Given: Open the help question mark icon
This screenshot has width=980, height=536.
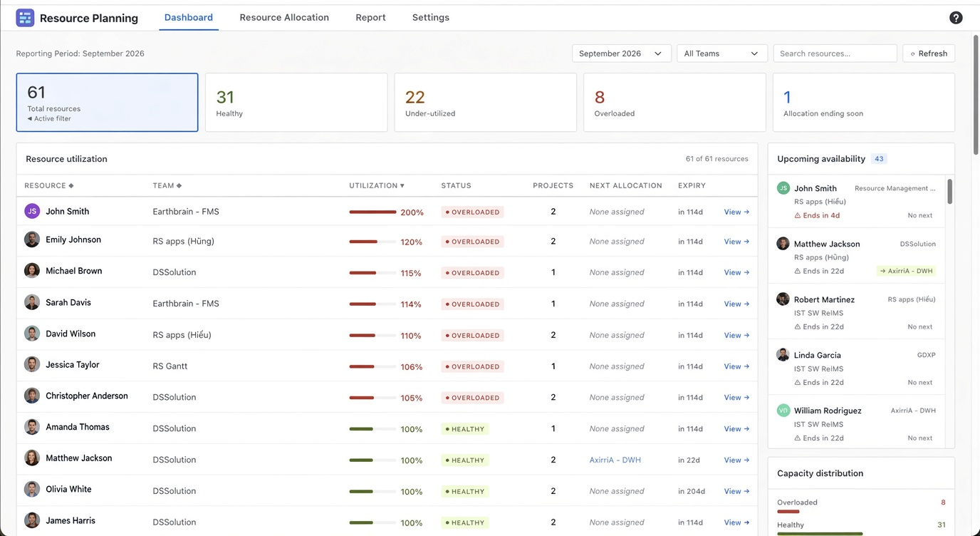Looking at the screenshot, I should [956, 18].
